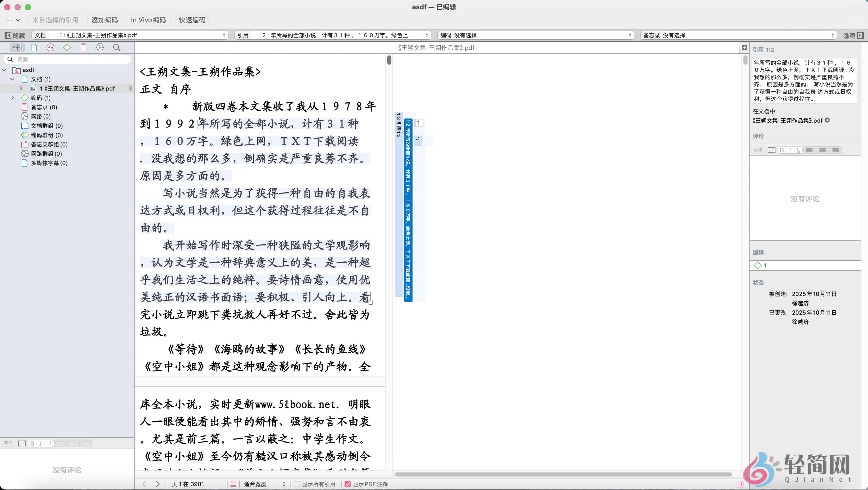Image resolution: width=868 pixels, height=490 pixels.
Task: Open the pink memos notepad icon
Action: [83, 48]
